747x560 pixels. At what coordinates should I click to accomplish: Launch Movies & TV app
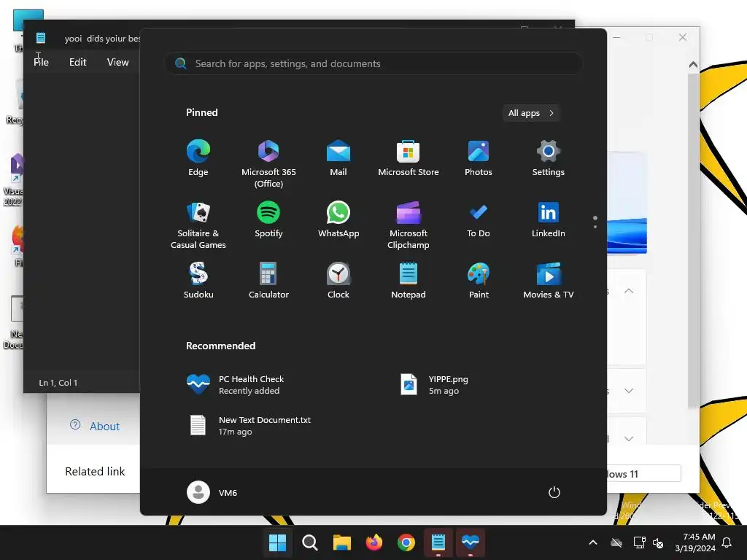tap(549, 281)
